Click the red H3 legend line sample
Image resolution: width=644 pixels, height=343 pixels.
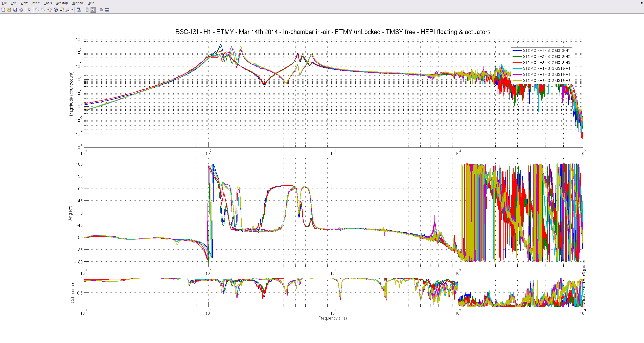pyautogui.click(x=517, y=63)
